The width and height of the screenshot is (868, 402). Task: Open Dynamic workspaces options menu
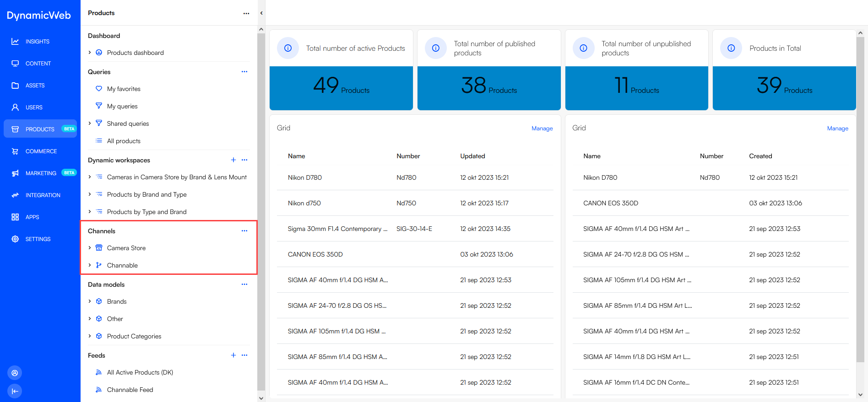(244, 160)
